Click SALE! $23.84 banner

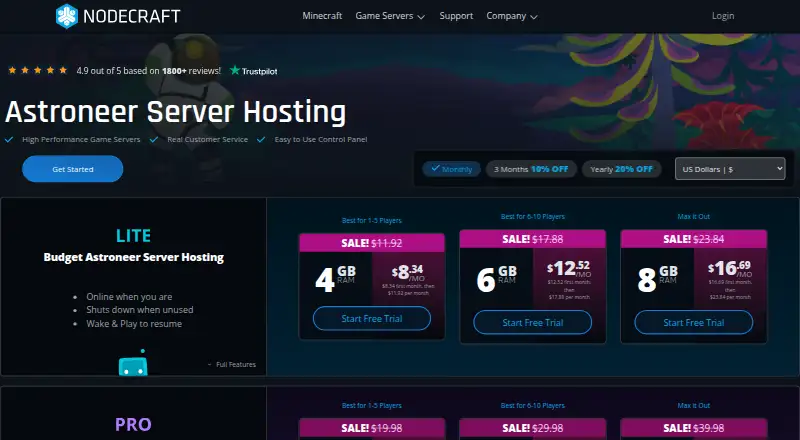(x=694, y=239)
